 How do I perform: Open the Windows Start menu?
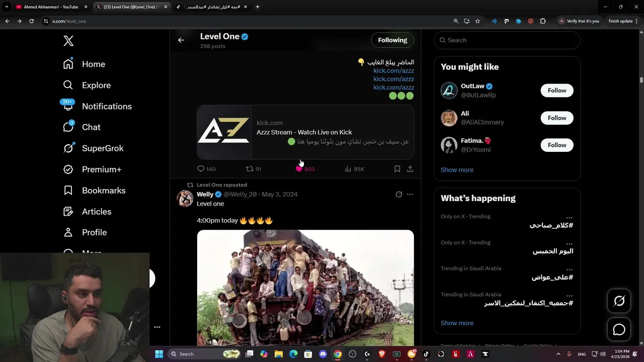click(x=159, y=354)
